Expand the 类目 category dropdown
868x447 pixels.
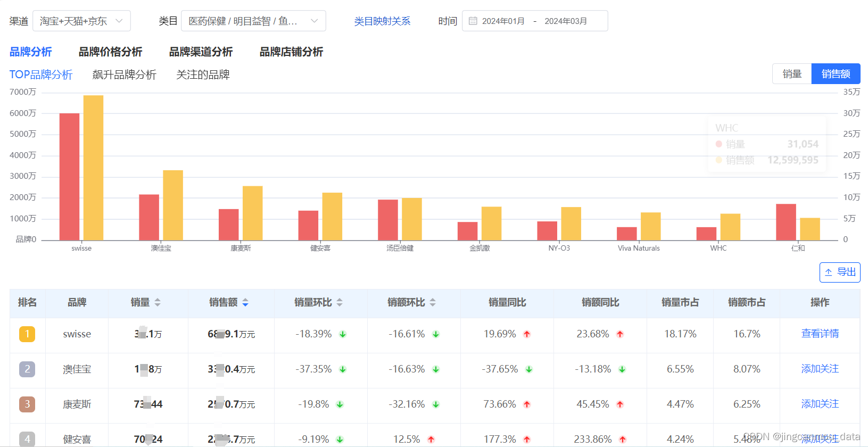click(253, 21)
